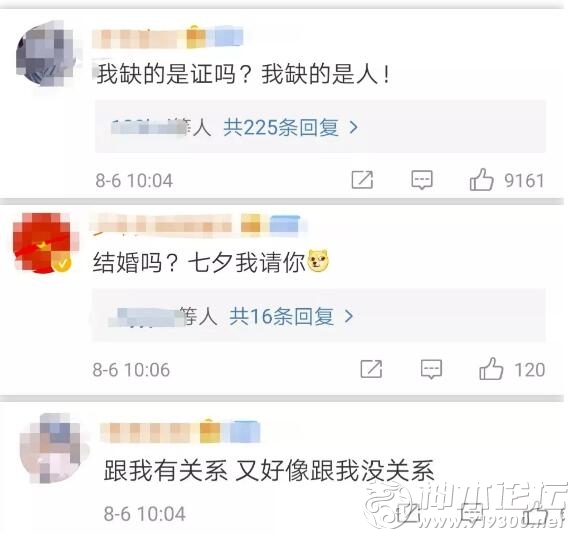Open username of third commenter
The image size is (573, 534).
pos(180,431)
